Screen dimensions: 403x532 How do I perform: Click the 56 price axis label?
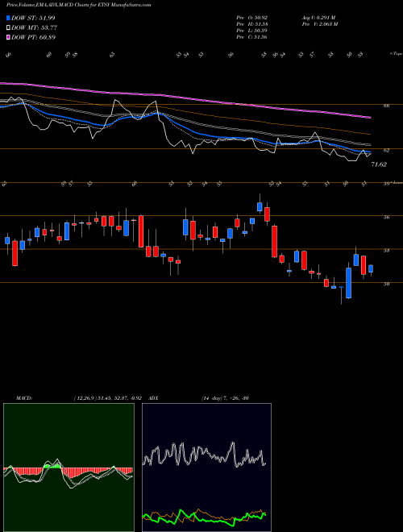click(386, 217)
